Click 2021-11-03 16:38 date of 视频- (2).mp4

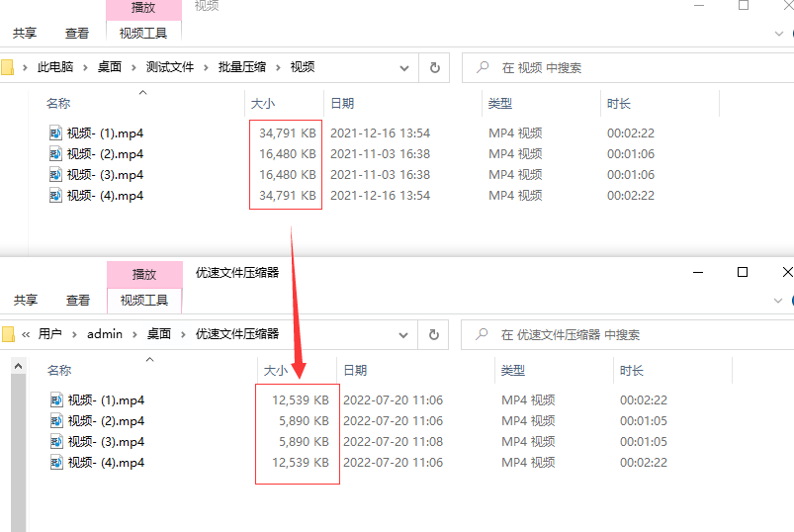[x=380, y=154]
